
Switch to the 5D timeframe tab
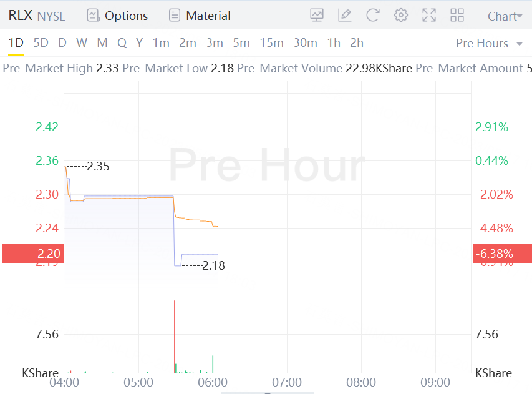(x=41, y=43)
